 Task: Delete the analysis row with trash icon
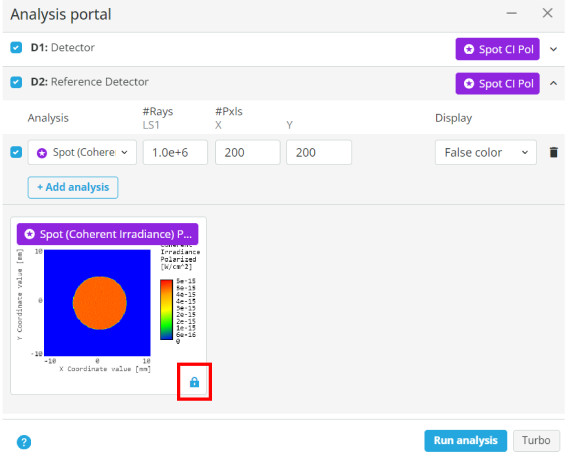[x=553, y=152]
